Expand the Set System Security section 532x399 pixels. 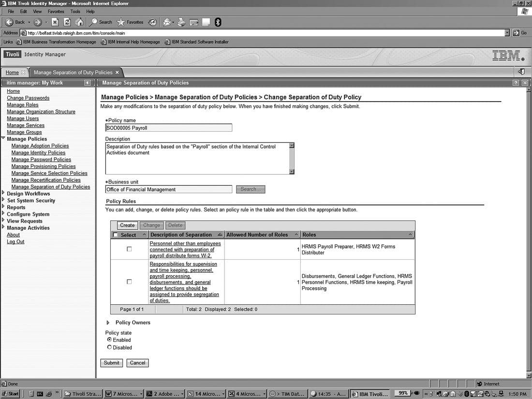(x=3, y=200)
